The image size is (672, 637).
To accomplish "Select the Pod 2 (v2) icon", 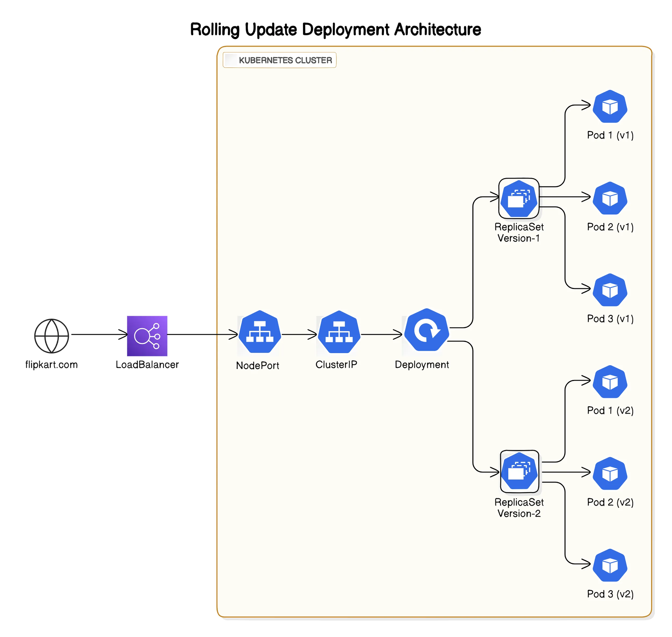I will point(610,474).
